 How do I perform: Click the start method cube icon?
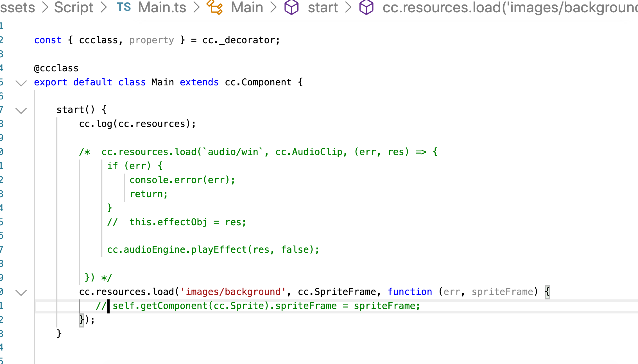(x=291, y=7)
